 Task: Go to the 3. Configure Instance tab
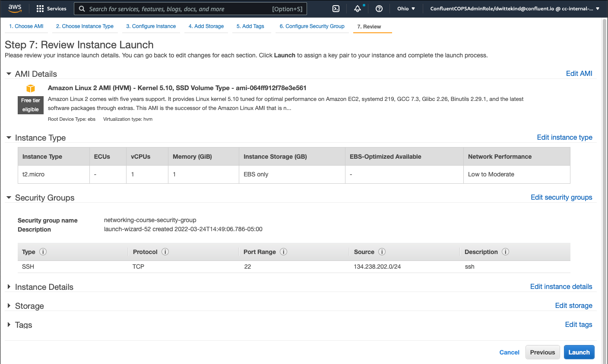(151, 26)
